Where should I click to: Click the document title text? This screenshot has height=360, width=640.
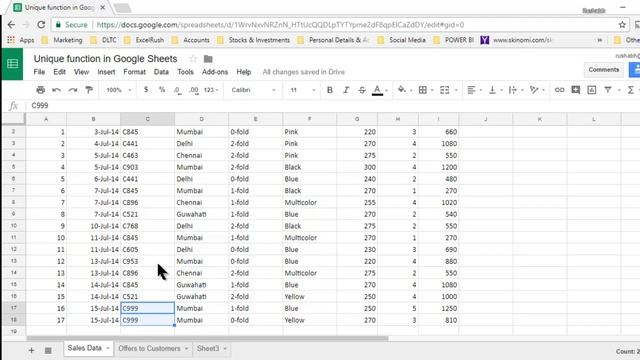pyautogui.click(x=105, y=59)
